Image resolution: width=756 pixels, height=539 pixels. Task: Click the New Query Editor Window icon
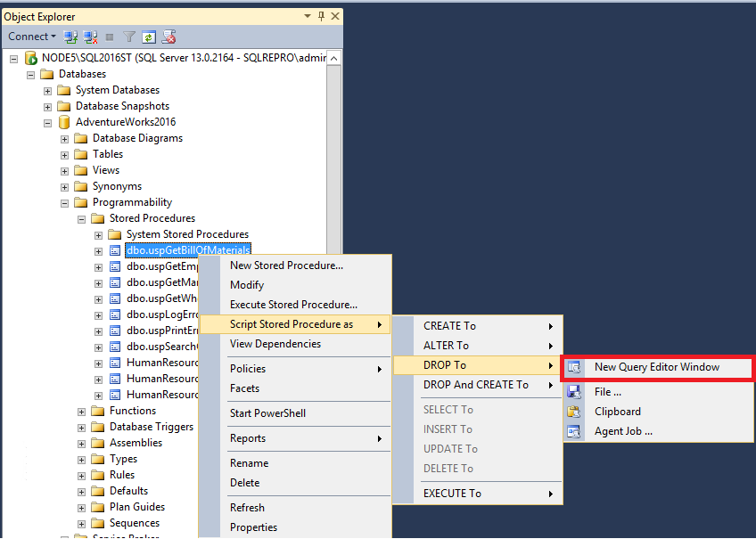(x=574, y=368)
